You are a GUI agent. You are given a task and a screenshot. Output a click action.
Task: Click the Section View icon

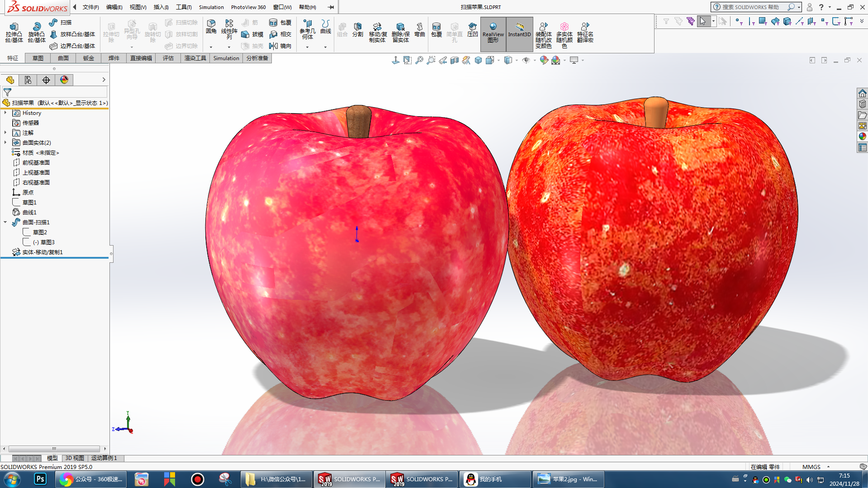[x=455, y=60]
